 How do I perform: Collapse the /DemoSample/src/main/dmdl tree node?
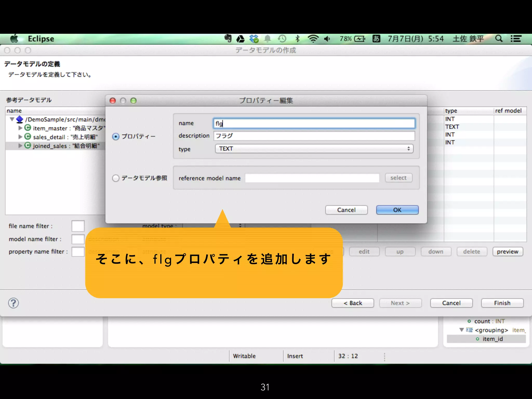[12, 119]
